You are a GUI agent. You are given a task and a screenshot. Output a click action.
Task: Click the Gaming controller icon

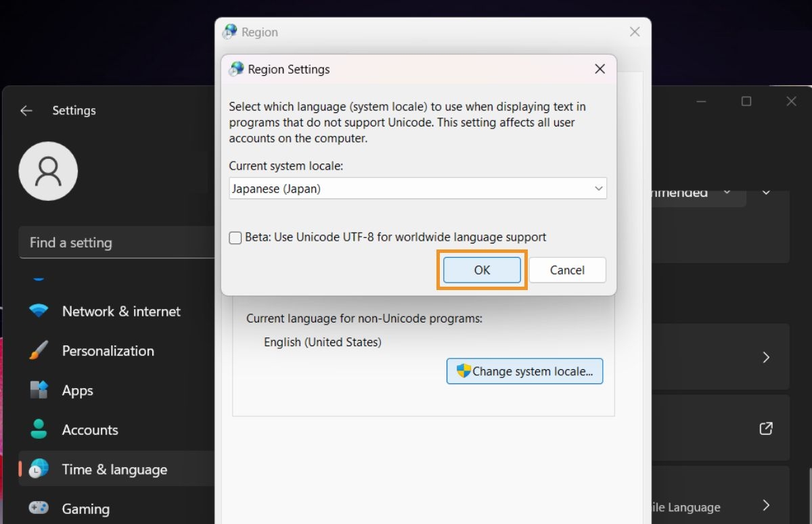point(39,508)
